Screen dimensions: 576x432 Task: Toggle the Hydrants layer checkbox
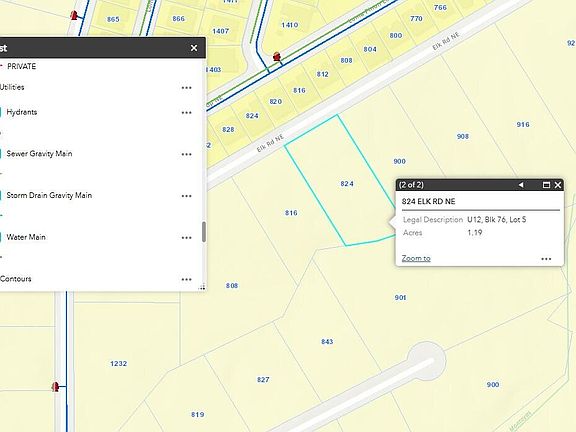coord(0,112)
